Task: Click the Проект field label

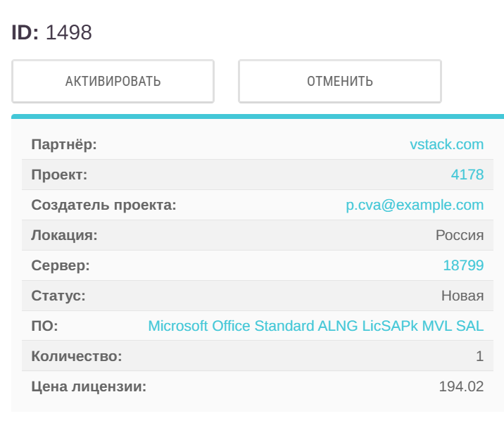Action: [x=59, y=175]
